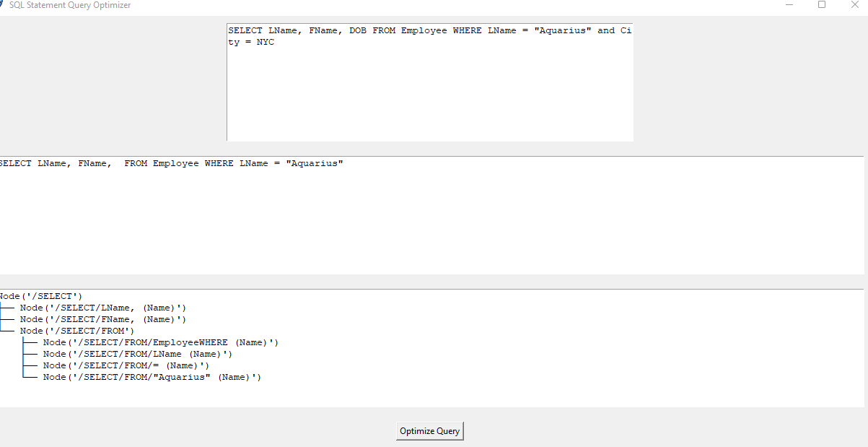Select the Node('/SELECT/FROM/= (Name)') item
The image size is (868, 447).
pyautogui.click(x=126, y=365)
